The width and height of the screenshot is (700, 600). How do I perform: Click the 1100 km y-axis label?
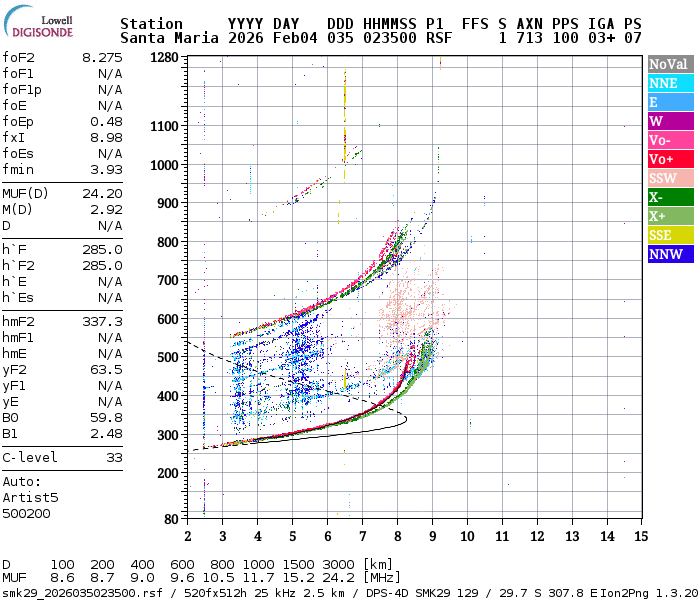(164, 126)
